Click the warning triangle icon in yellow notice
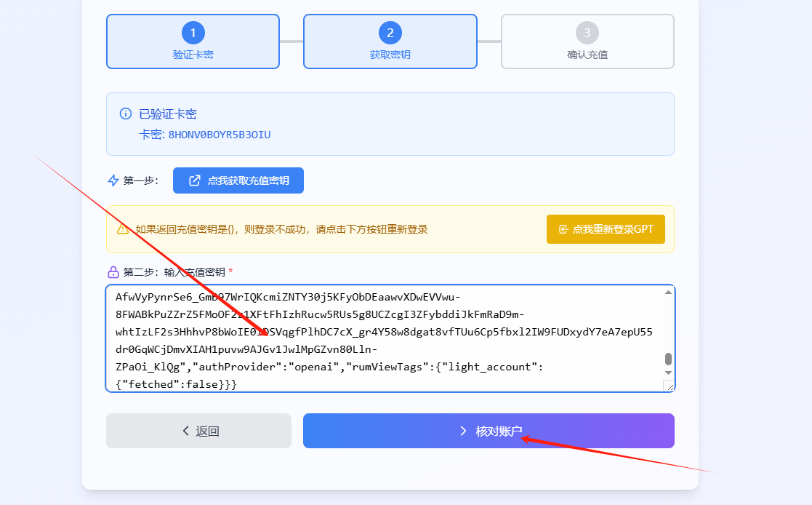Image resolution: width=812 pixels, height=505 pixels. [x=123, y=229]
